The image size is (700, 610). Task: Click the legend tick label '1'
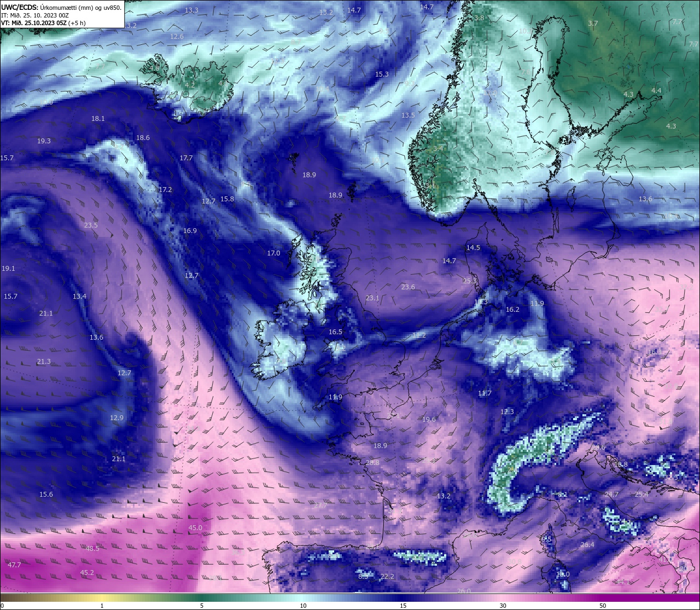102,606
